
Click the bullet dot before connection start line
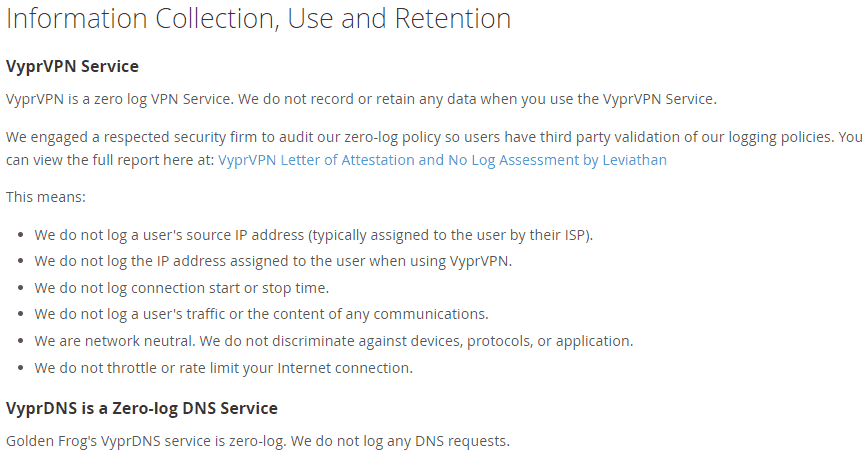pos(20,289)
